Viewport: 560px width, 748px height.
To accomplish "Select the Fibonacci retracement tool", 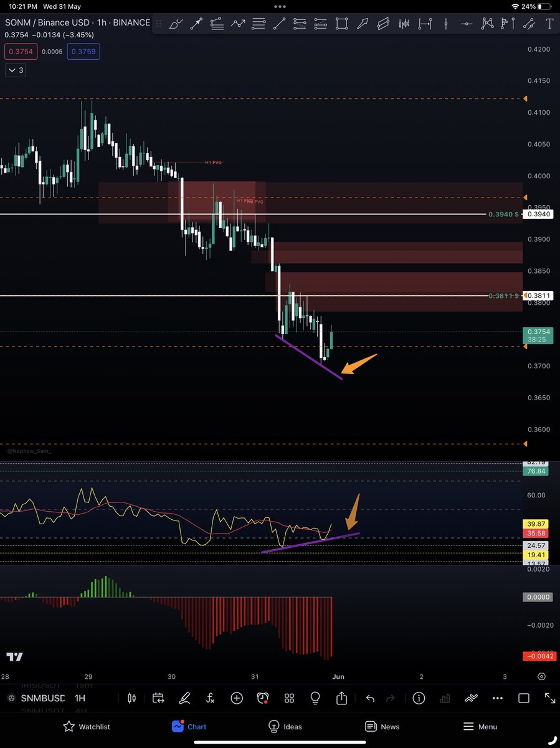I will [217, 24].
